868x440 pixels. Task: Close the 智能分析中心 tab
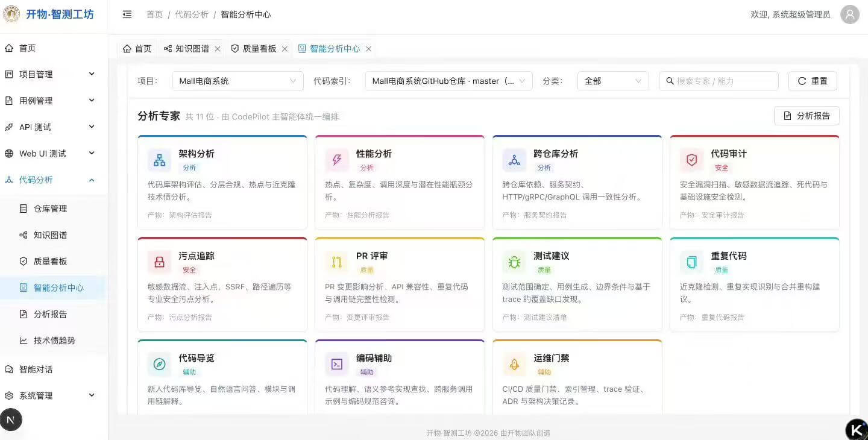368,49
